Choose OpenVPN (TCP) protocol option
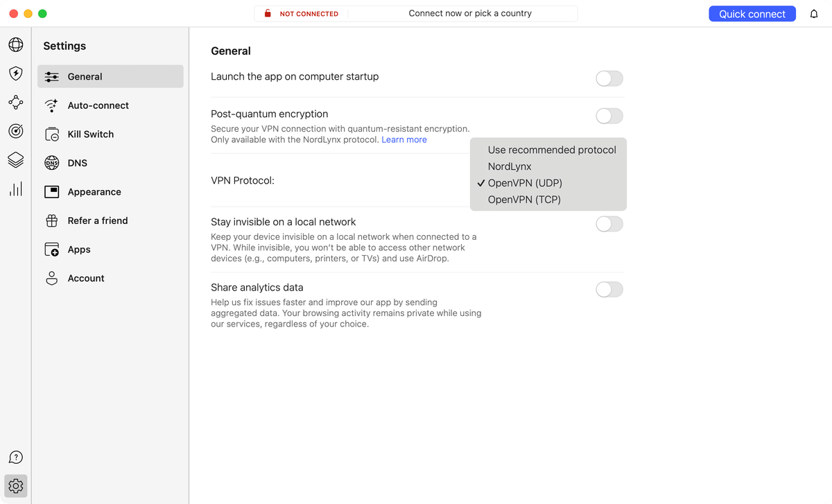 (x=524, y=200)
